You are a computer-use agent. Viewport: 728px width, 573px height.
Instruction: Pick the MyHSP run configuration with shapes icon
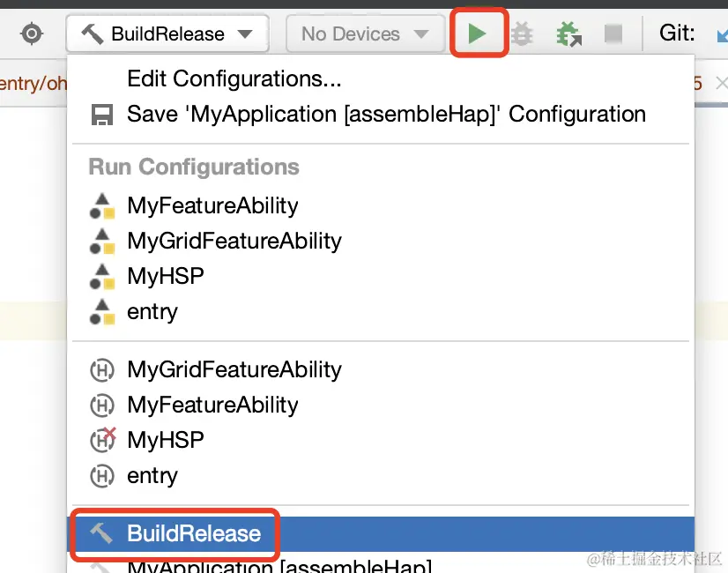[166, 277]
